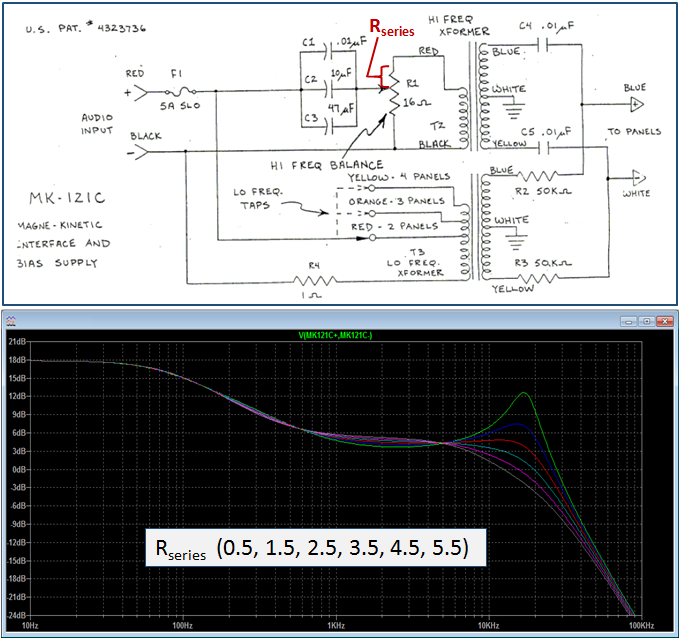
Task: Click the V(MK121C+,MK121C-) trace label
Action: (x=336, y=335)
